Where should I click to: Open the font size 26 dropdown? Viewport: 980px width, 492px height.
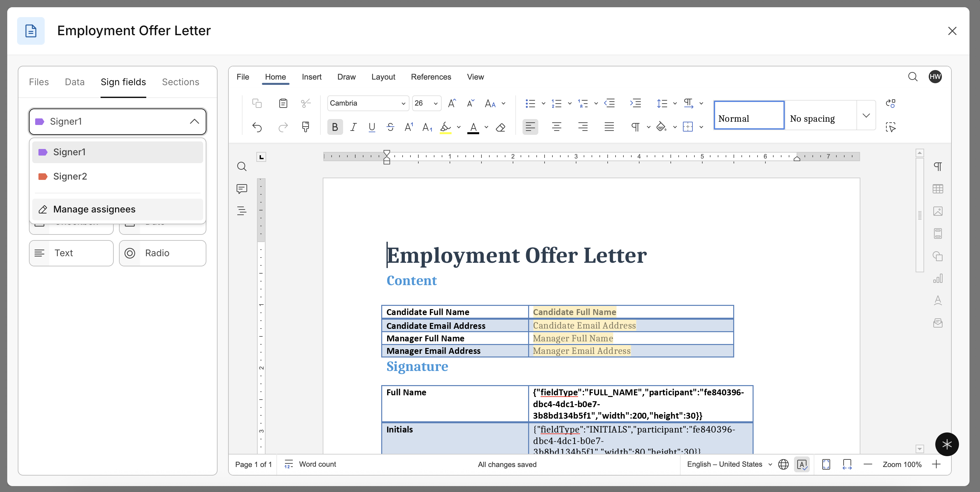435,104
